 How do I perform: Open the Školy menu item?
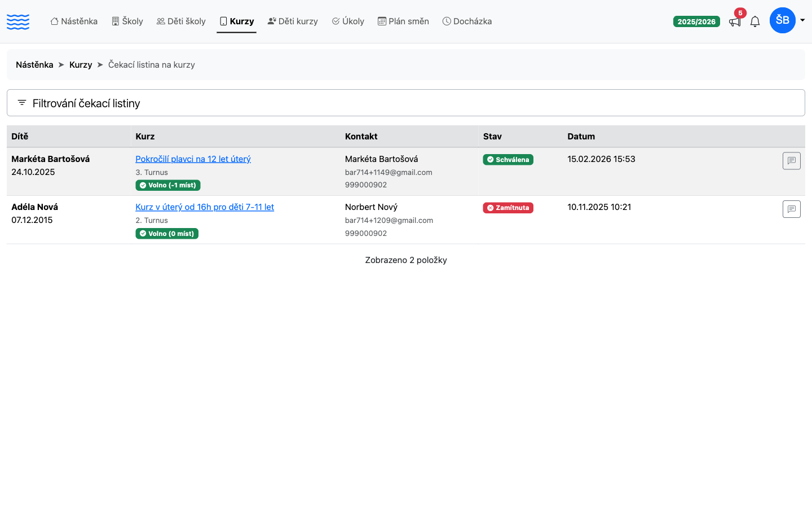pos(127,21)
